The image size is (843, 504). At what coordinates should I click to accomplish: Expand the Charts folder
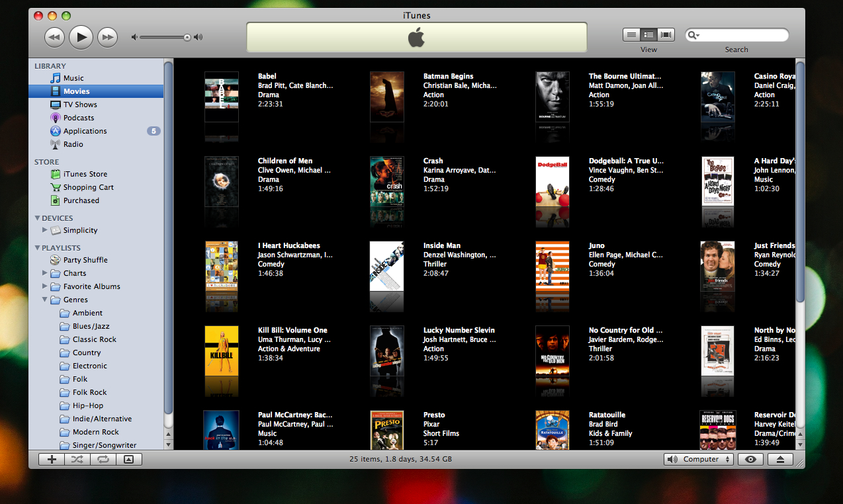[x=45, y=273]
